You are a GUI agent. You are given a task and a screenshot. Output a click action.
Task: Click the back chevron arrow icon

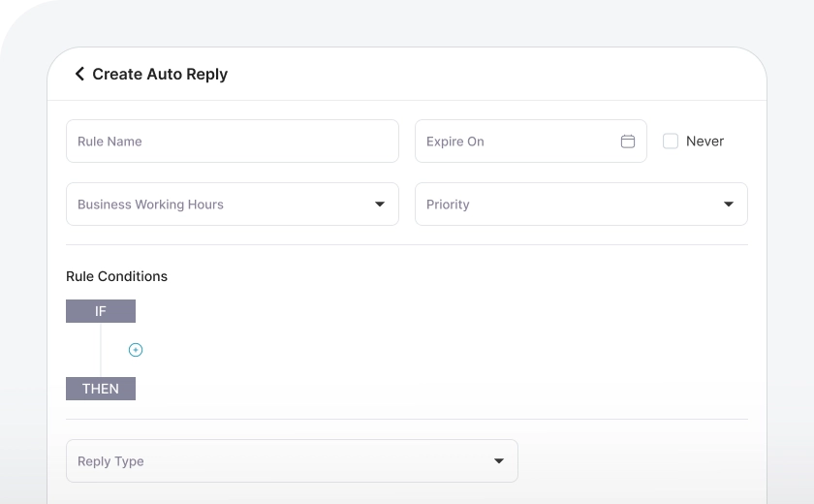(x=79, y=74)
